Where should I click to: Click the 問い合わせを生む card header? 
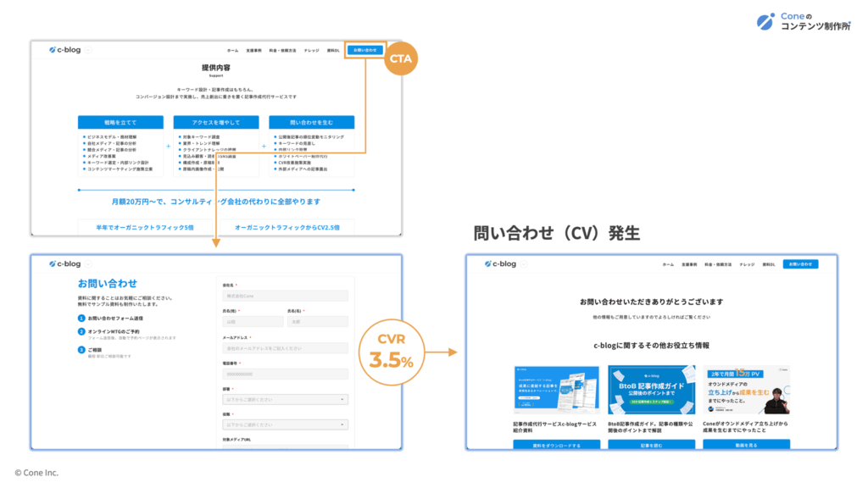point(312,122)
